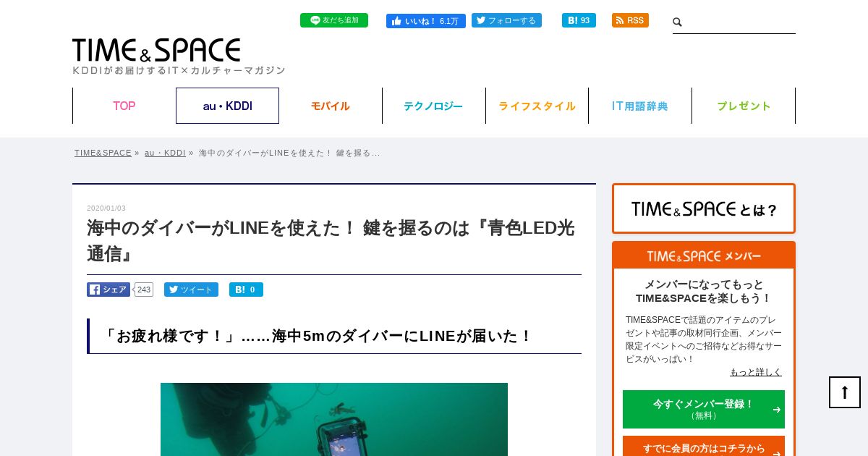Click the au・KDDI breadcrumb link

pyautogui.click(x=165, y=153)
